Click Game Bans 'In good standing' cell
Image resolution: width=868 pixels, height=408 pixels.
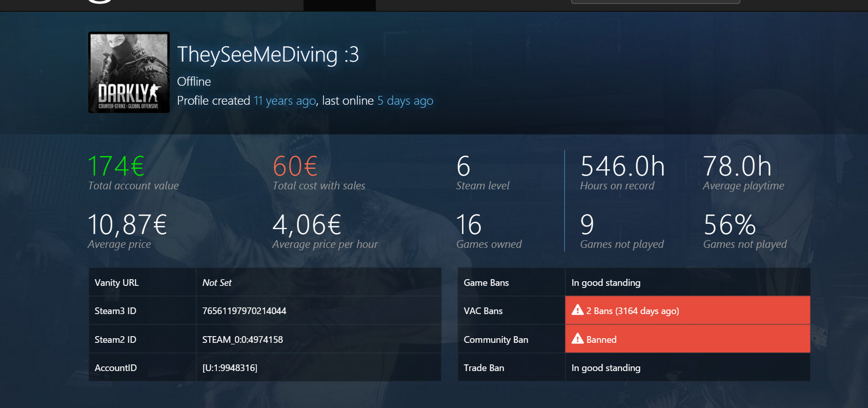pyautogui.click(x=688, y=282)
